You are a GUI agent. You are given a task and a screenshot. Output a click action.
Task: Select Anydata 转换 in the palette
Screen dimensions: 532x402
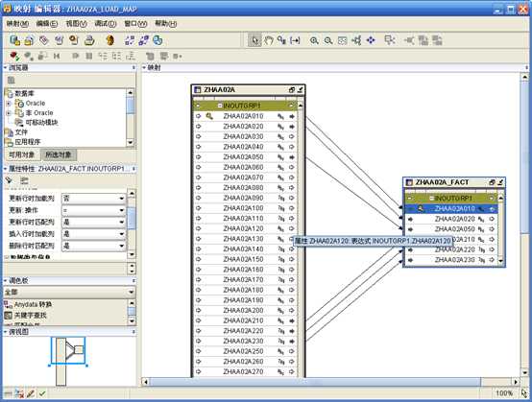pyautogui.click(x=33, y=304)
